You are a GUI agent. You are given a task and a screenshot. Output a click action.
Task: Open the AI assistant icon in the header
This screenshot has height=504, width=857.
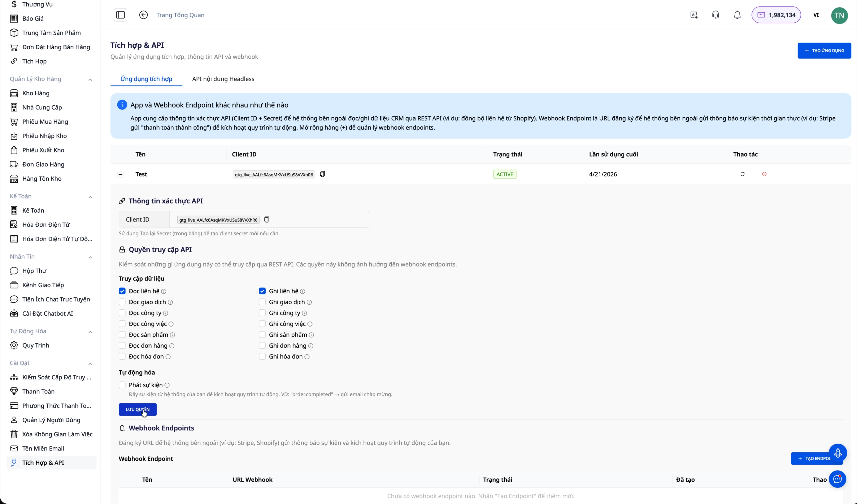click(x=694, y=15)
